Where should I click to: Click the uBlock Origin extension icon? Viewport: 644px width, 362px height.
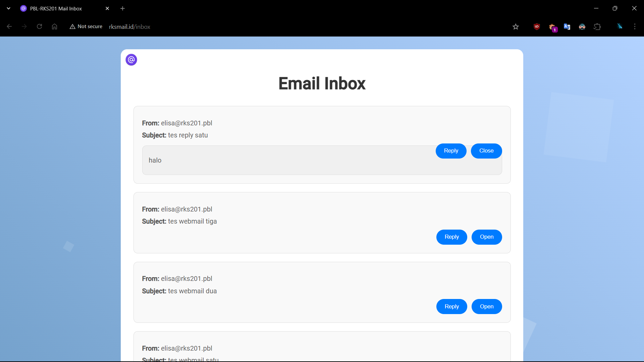point(537,26)
